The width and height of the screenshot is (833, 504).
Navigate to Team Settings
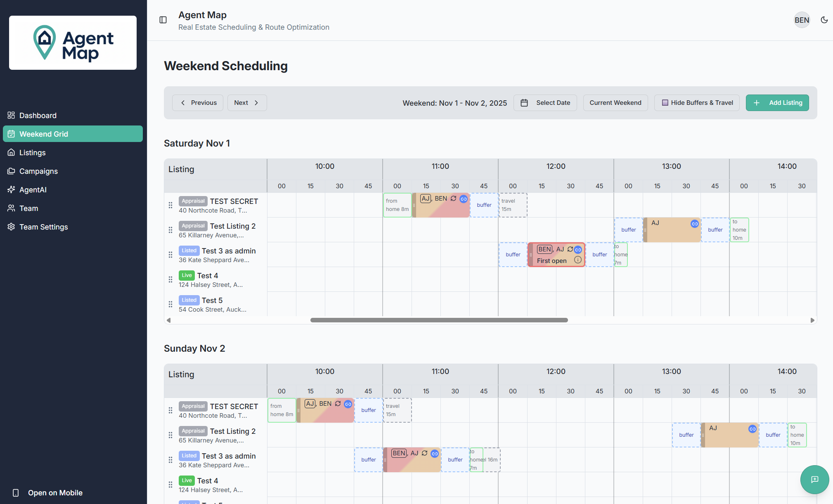point(43,227)
